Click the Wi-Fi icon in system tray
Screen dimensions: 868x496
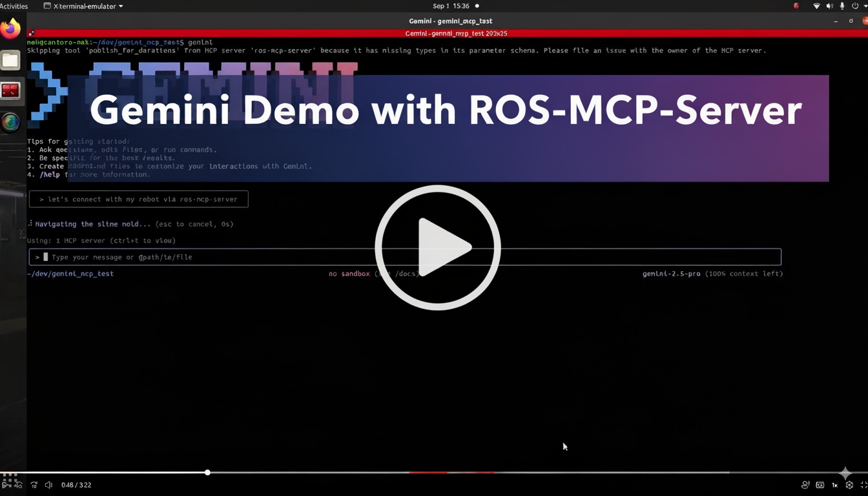pos(816,6)
